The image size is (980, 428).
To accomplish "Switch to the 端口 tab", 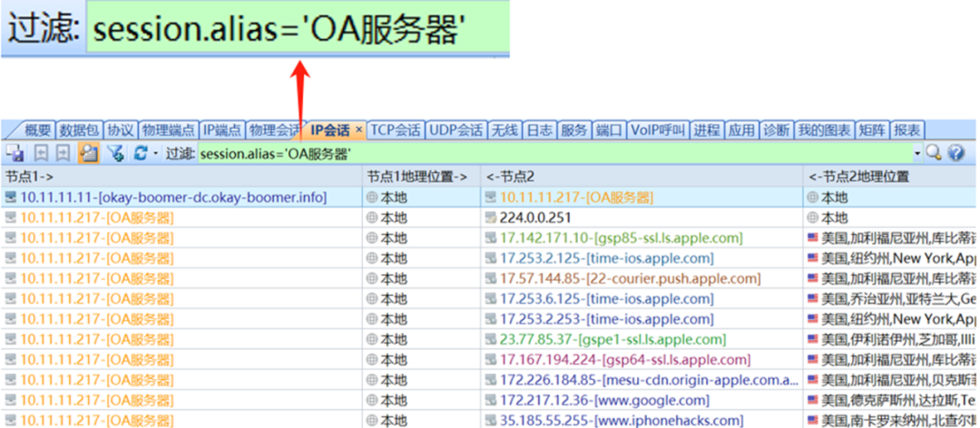I will tap(609, 130).
